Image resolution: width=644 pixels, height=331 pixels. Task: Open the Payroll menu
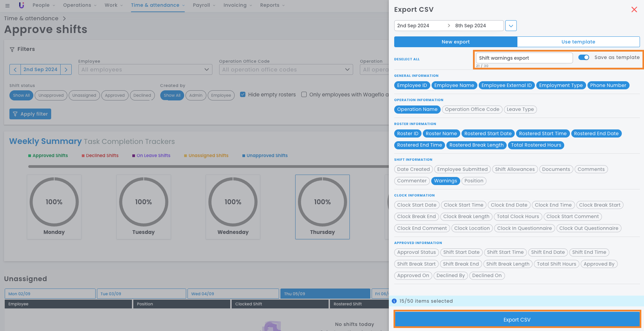(x=204, y=5)
